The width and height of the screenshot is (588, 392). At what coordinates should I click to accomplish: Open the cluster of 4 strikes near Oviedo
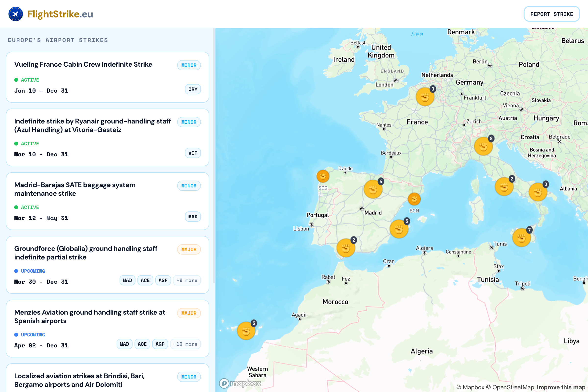tap(373, 189)
